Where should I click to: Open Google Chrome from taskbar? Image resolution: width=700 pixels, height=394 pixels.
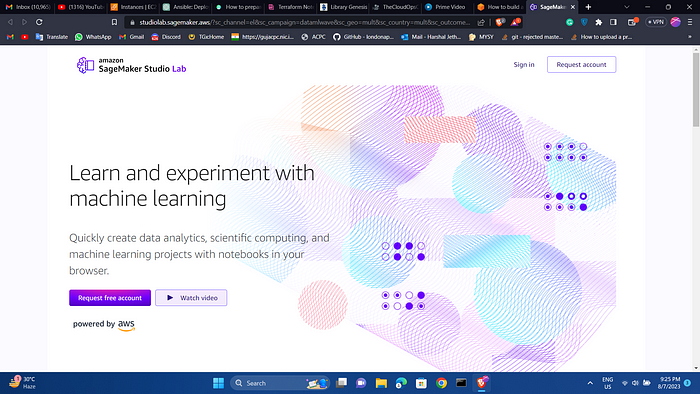(441, 383)
